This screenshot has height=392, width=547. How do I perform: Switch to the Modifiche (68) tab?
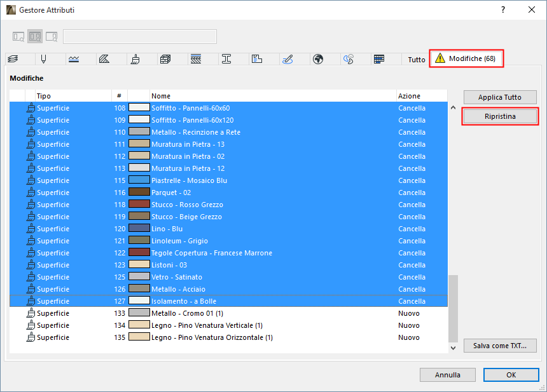[x=466, y=58]
